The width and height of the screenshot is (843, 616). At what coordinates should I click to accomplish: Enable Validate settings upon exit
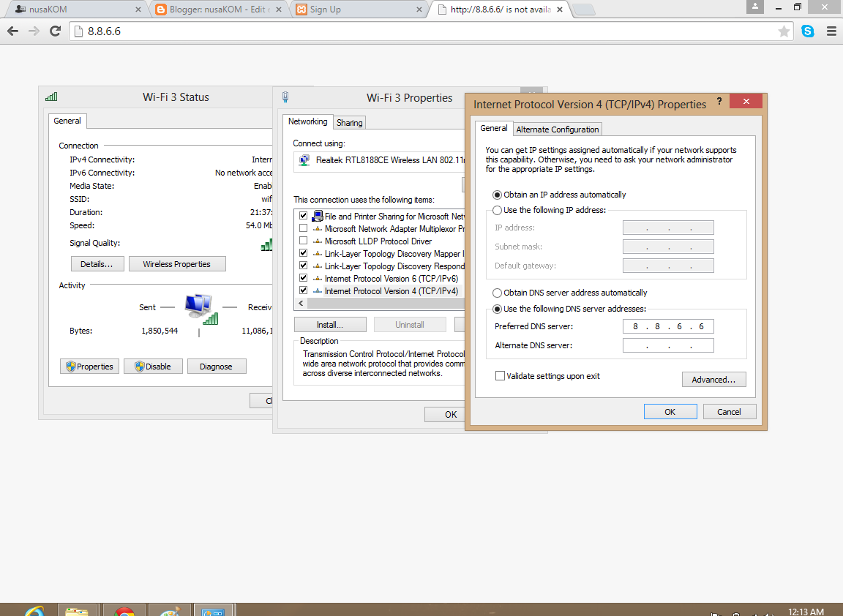pyautogui.click(x=500, y=376)
